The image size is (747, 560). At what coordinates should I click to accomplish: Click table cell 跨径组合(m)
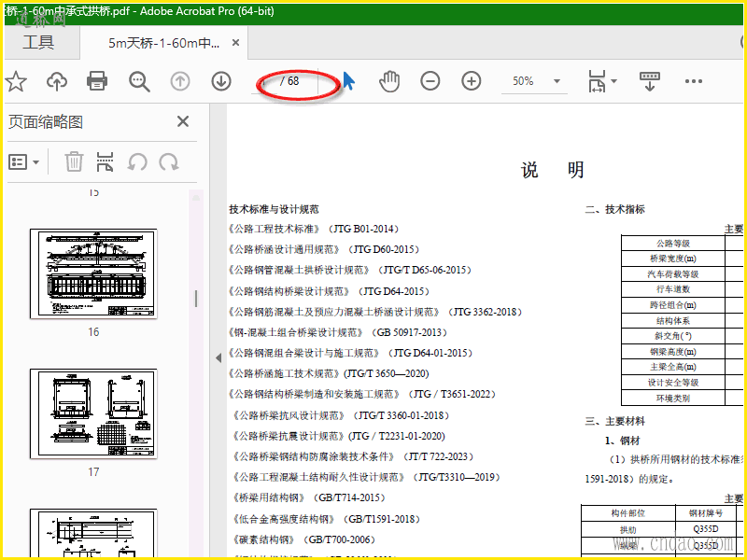pyautogui.click(x=672, y=305)
